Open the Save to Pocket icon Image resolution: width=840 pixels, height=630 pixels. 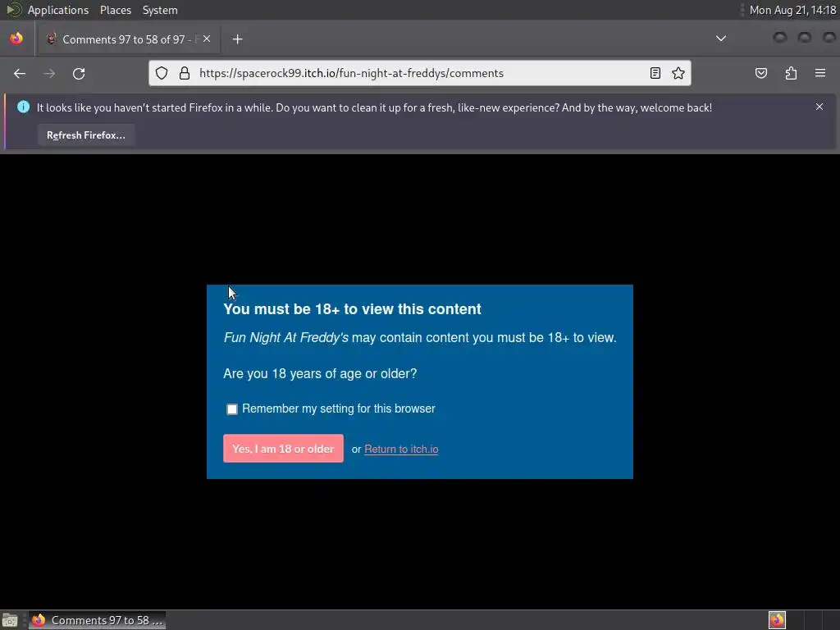coord(761,73)
